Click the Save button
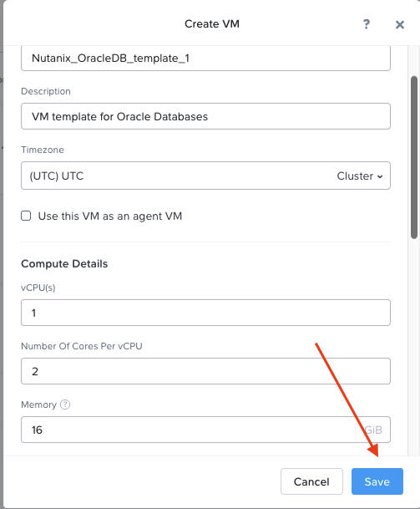420x509 pixels. [x=377, y=481]
